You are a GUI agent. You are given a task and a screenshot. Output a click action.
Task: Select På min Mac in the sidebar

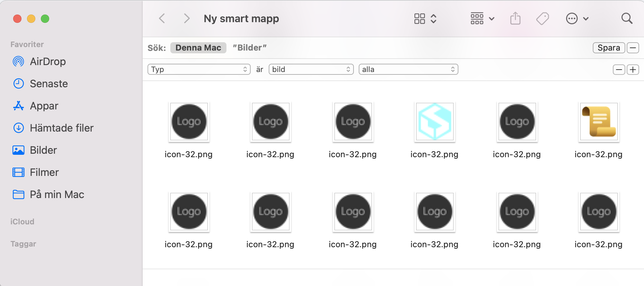tap(48, 195)
